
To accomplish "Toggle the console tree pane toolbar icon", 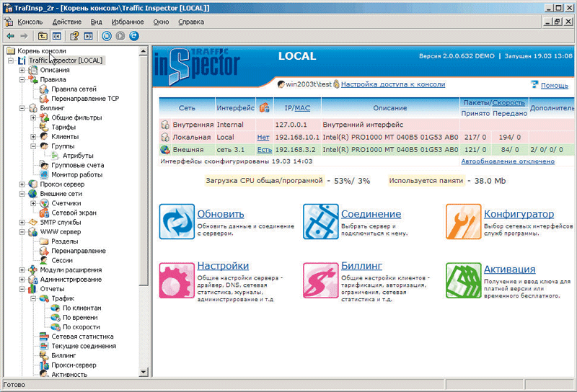I will tap(57, 36).
